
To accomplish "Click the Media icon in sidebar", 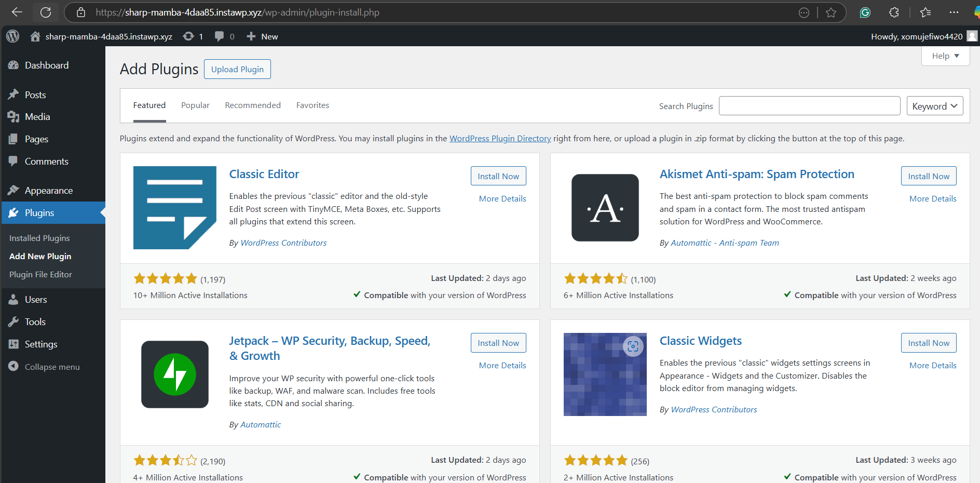I will (13, 117).
